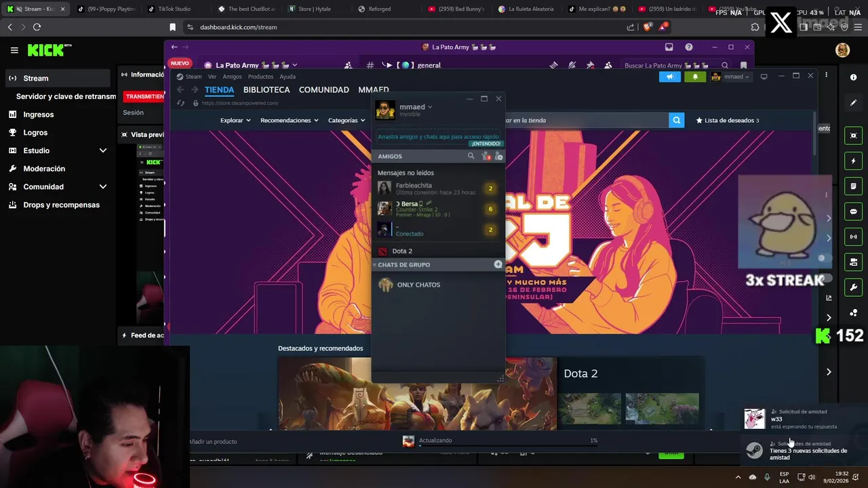
Task: Click Steam announcements megaphone button
Action: pyautogui.click(x=669, y=77)
